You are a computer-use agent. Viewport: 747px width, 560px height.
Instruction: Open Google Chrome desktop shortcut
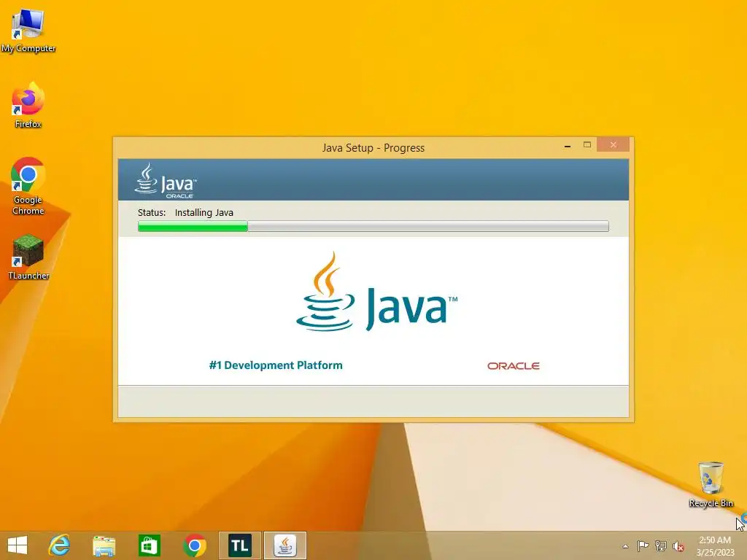(x=28, y=186)
